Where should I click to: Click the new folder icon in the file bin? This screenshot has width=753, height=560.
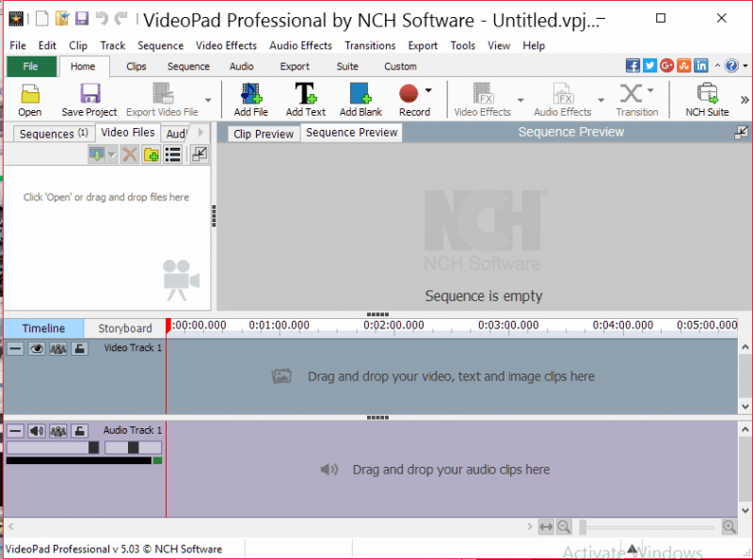(x=152, y=154)
